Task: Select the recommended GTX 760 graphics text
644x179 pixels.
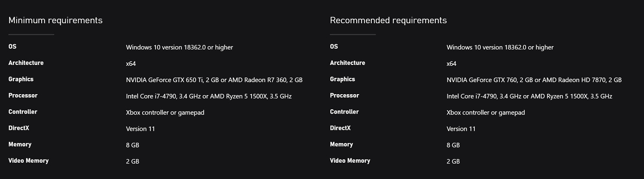Action: pos(534,80)
